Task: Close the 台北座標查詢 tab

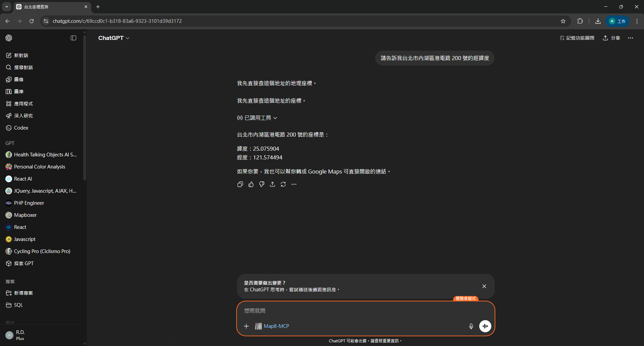Action: (x=86, y=7)
